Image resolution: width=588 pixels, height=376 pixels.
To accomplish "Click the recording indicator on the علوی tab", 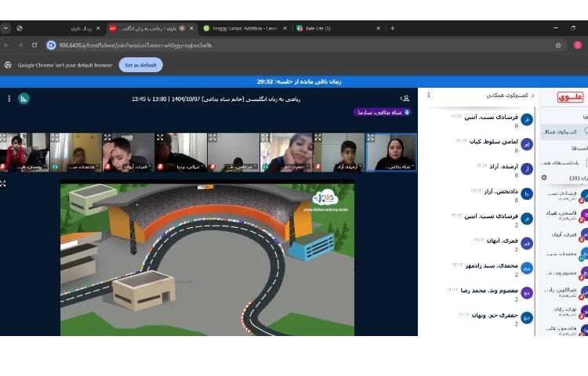I will 182,28.
